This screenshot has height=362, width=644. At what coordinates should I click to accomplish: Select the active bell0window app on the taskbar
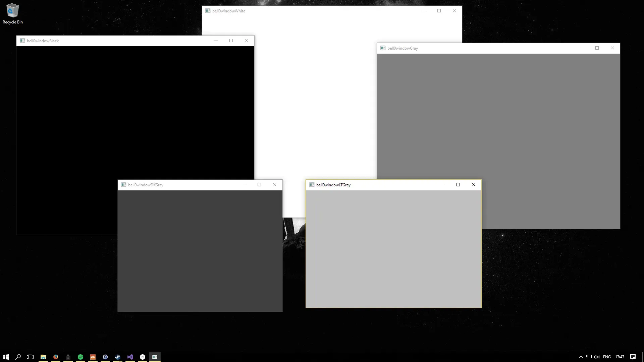(155, 357)
